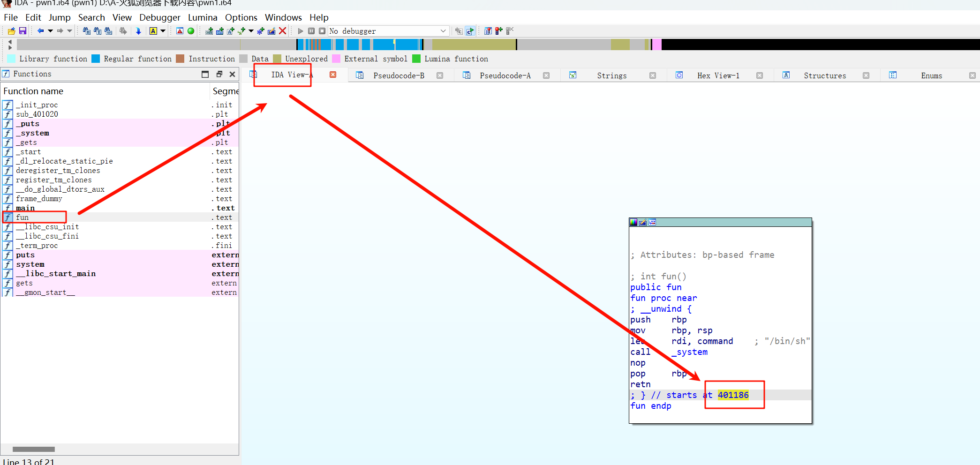The height and width of the screenshot is (465, 980).
Task: Select the _gets function row
Action: tap(120, 142)
